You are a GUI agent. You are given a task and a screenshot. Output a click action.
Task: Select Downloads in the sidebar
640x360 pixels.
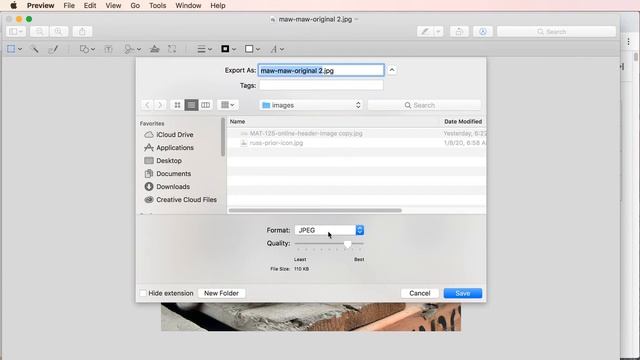coord(167,187)
